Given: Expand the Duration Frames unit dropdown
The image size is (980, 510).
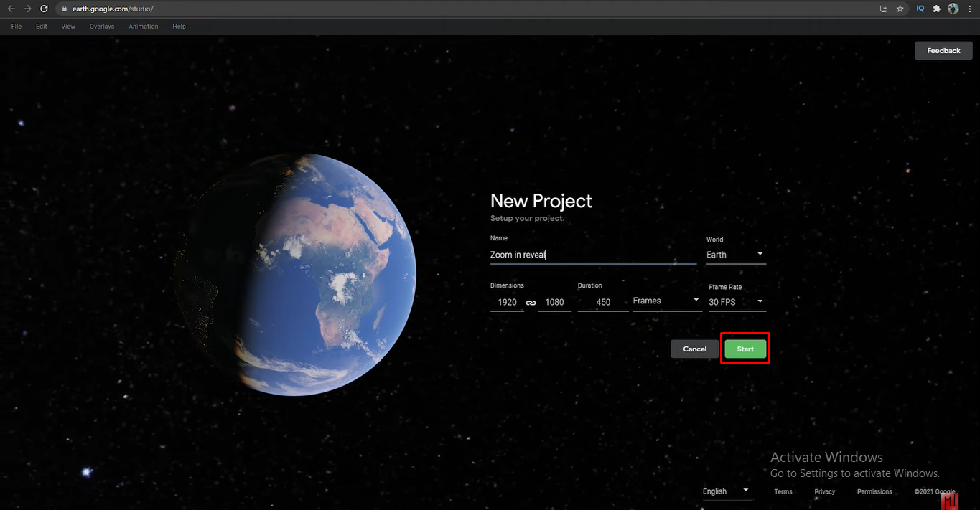Looking at the screenshot, I should [x=666, y=301].
